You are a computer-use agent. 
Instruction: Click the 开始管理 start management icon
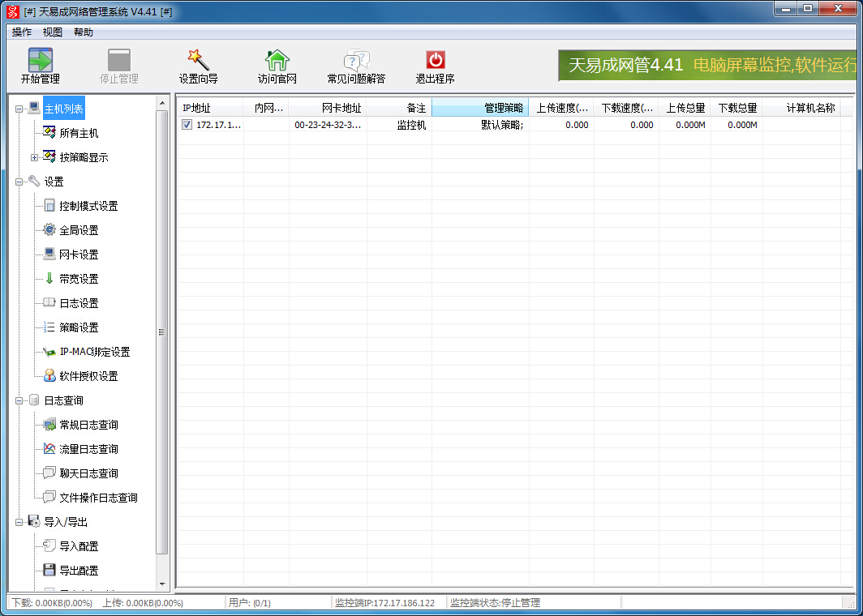click(40, 61)
